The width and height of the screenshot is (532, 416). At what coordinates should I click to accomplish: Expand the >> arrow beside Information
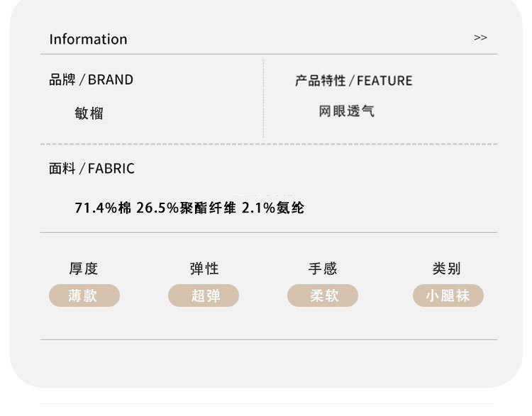click(x=480, y=38)
